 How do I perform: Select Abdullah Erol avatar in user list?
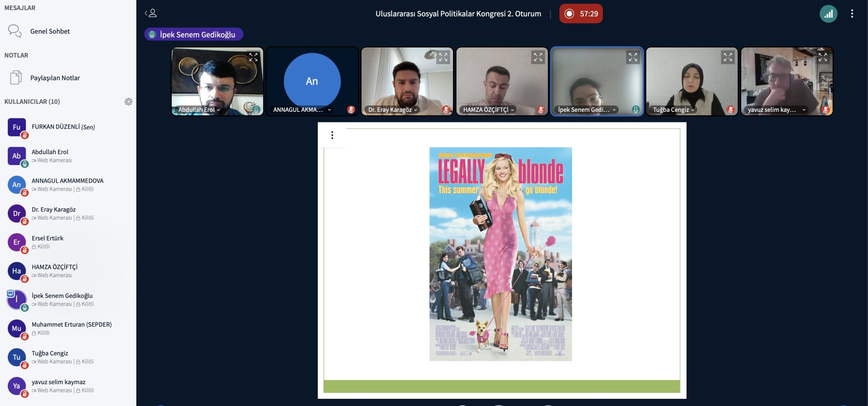(17, 156)
